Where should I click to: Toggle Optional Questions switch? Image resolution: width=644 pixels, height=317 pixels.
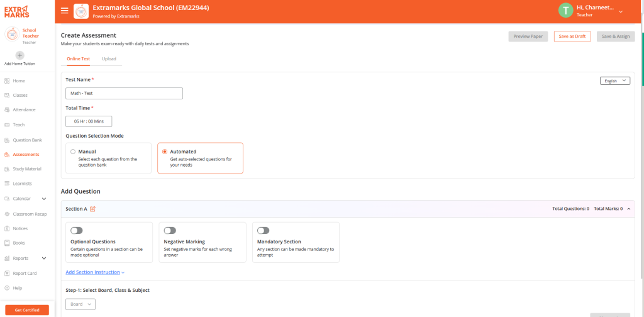click(76, 231)
